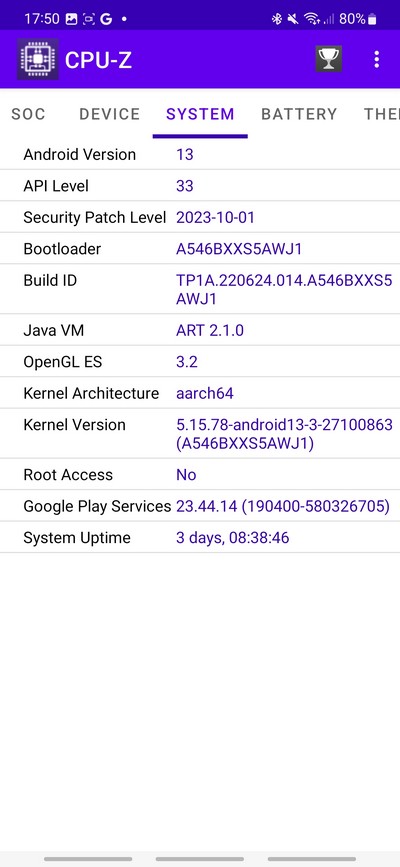The width and height of the screenshot is (400, 867).
Task: Tap the Wi-Fi signal status icon
Action: click(x=311, y=19)
